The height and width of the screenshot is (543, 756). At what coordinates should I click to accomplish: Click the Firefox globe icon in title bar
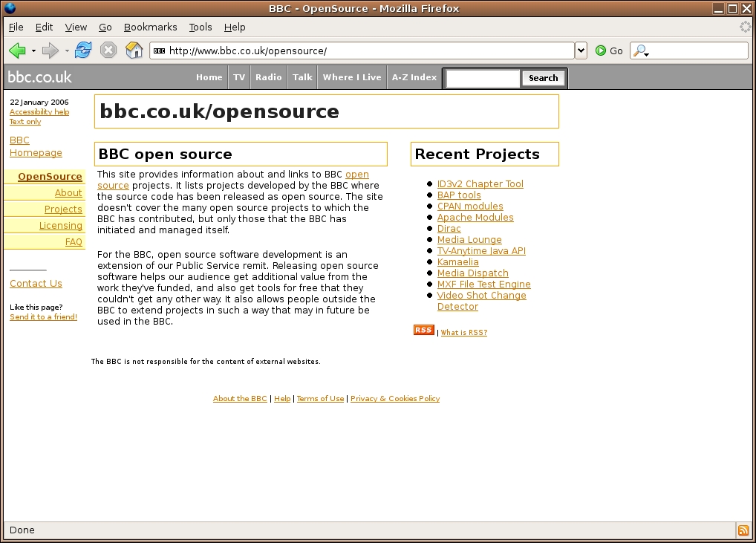(10, 7)
